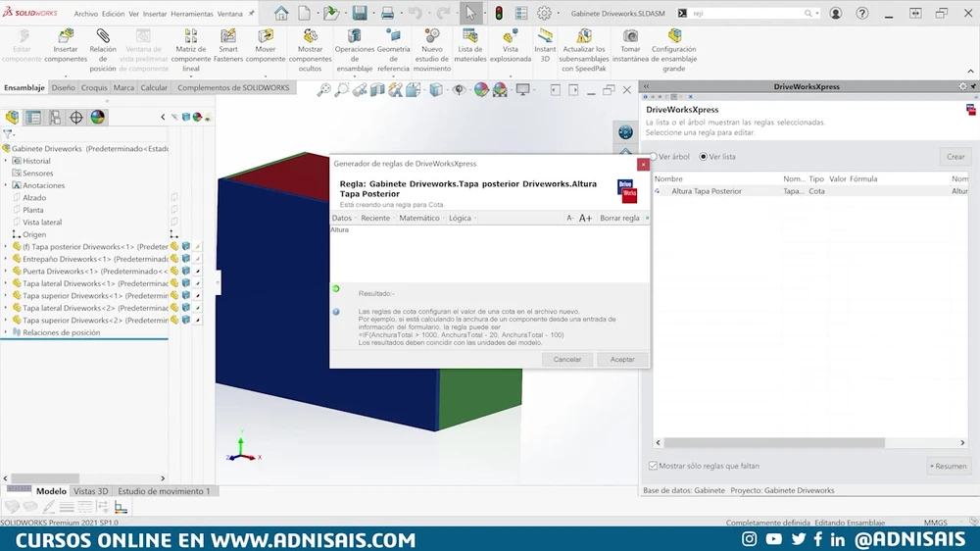Select Tapa superior Driveworks<2> in tree
Screen dimensions: 980x551
pyautogui.click(x=95, y=320)
